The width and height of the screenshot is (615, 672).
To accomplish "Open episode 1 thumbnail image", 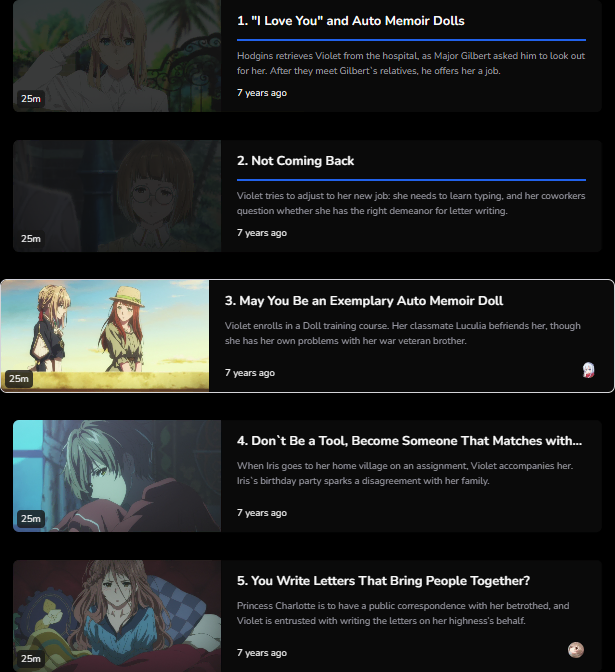I will pyautogui.click(x=117, y=56).
